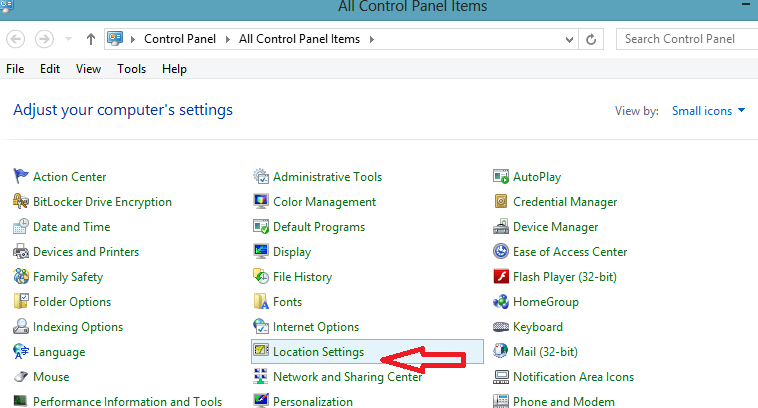Open the Tools menu
The width and height of the screenshot is (758, 408).
coord(131,69)
